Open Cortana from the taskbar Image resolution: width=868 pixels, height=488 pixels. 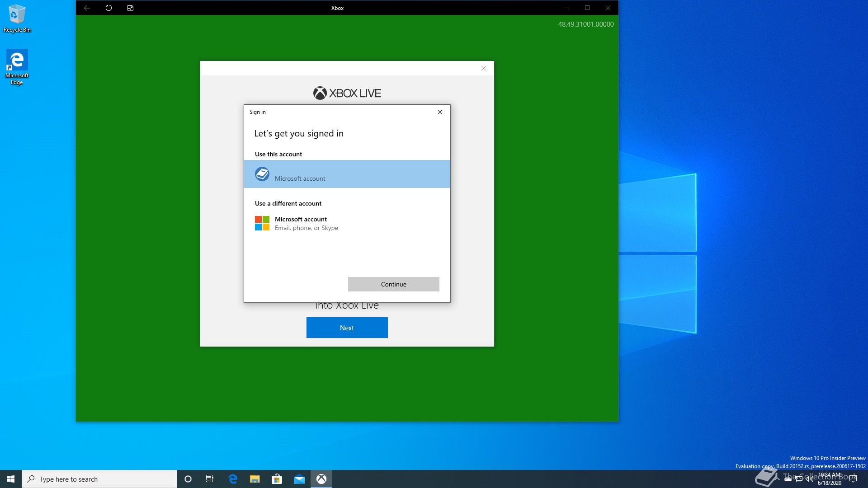coord(188,479)
